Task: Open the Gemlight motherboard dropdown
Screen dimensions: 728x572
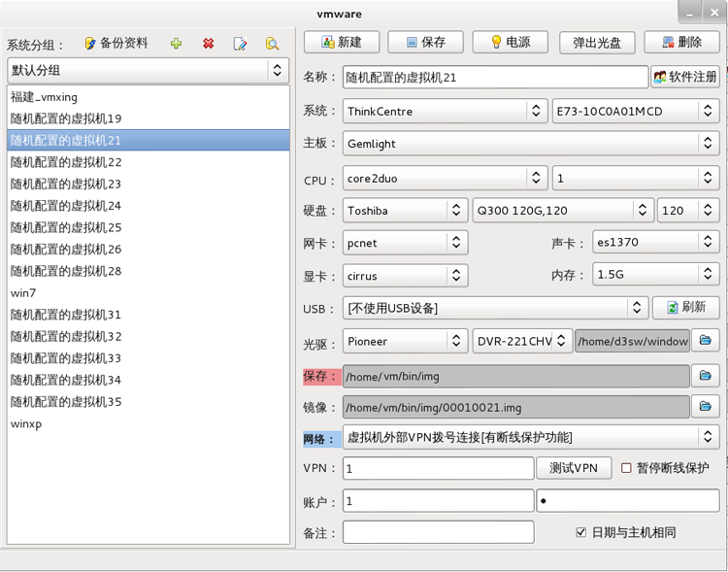Action: [531, 143]
